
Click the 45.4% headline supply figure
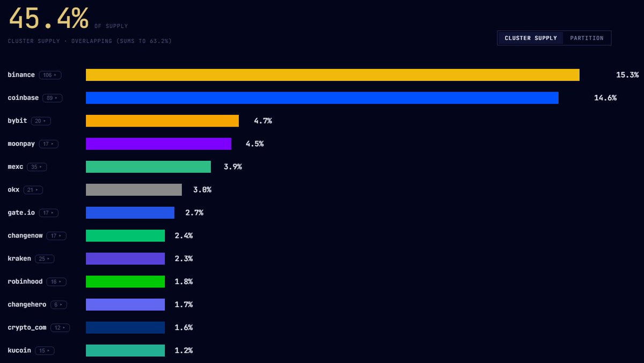pyautogui.click(x=48, y=18)
